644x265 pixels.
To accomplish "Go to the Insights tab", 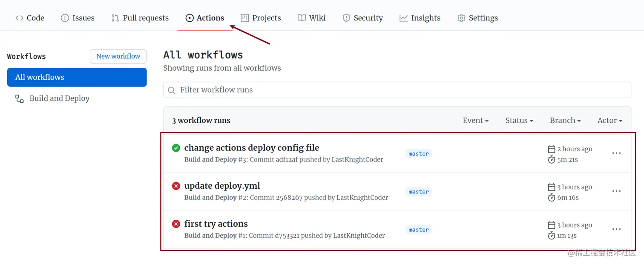I will click(x=420, y=18).
